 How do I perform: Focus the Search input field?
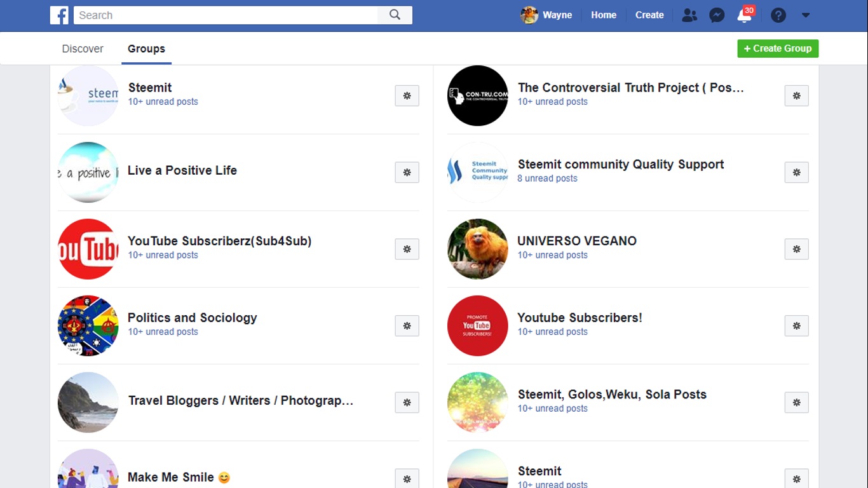tap(226, 15)
